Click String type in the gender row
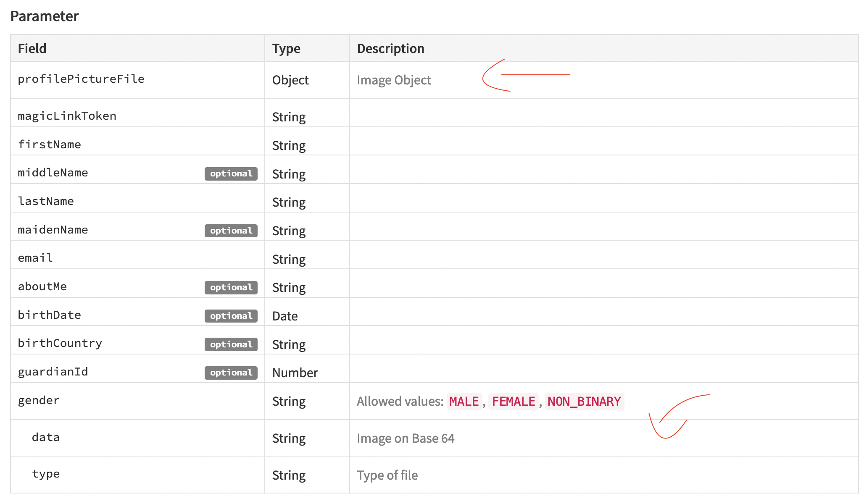Image resolution: width=864 pixels, height=504 pixels. coord(289,402)
